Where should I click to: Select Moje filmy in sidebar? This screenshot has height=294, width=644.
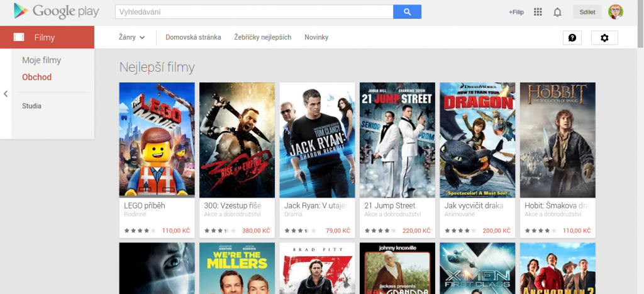click(42, 60)
